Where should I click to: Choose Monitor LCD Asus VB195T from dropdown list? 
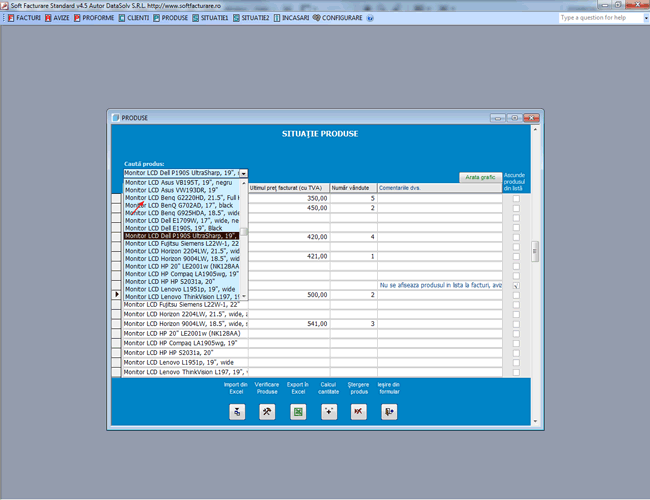(x=182, y=182)
